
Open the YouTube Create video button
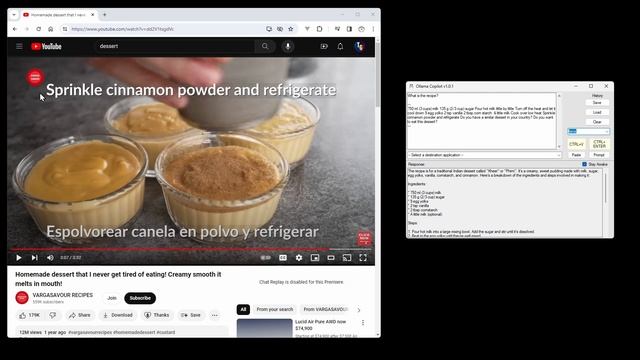324,46
